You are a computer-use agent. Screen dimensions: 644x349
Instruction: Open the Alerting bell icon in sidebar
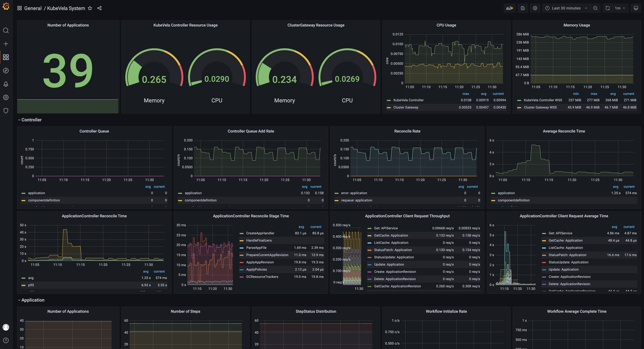pos(6,84)
